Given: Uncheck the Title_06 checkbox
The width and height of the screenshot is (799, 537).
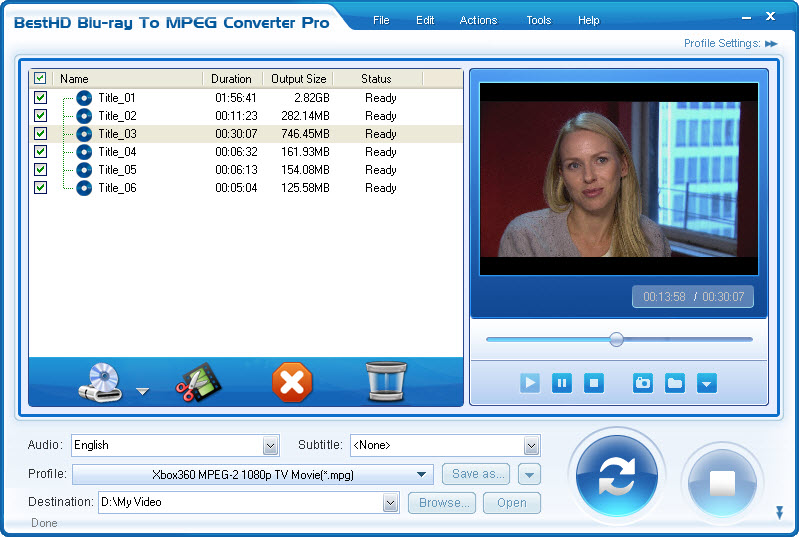Looking at the screenshot, I should click(x=40, y=187).
